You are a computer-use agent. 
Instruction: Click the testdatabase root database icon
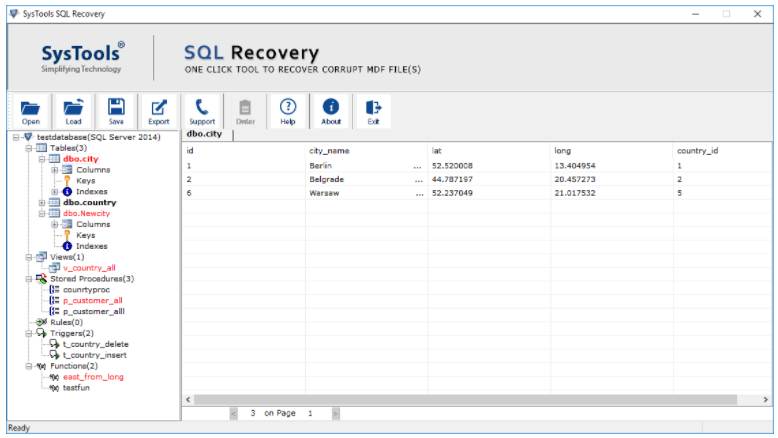29,137
